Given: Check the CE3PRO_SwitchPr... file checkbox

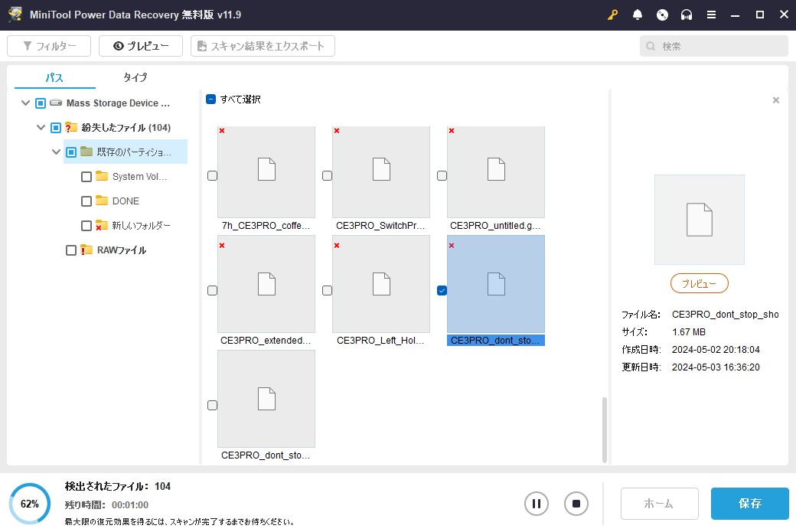Looking at the screenshot, I should (x=327, y=175).
